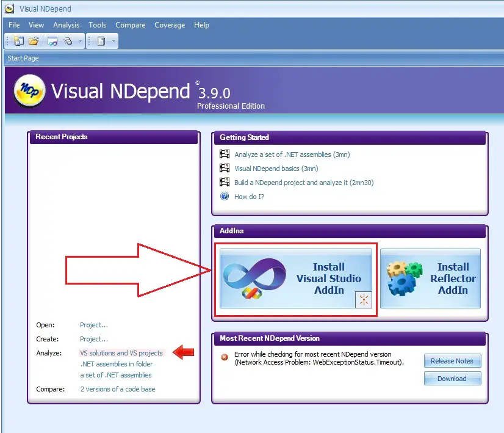Open the Coverage menu
This screenshot has width=504, height=433.
[170, 25]
